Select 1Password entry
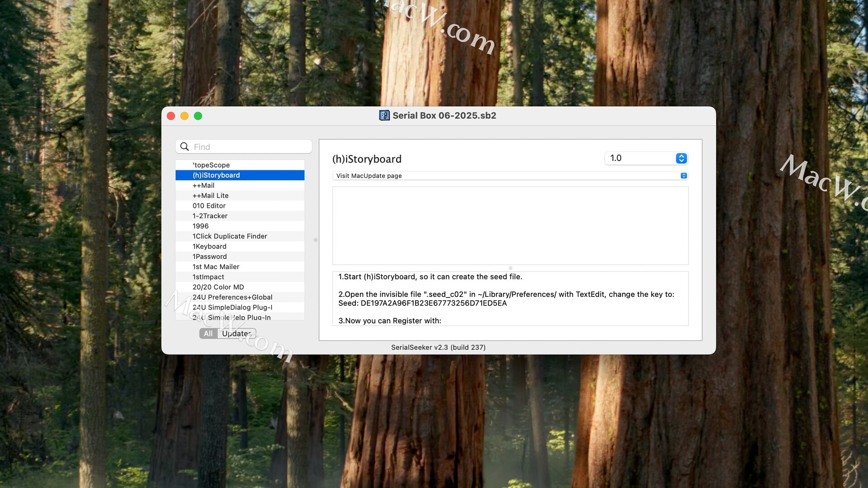868x488 pixels. pyautogui.click(x=240, y=257)
